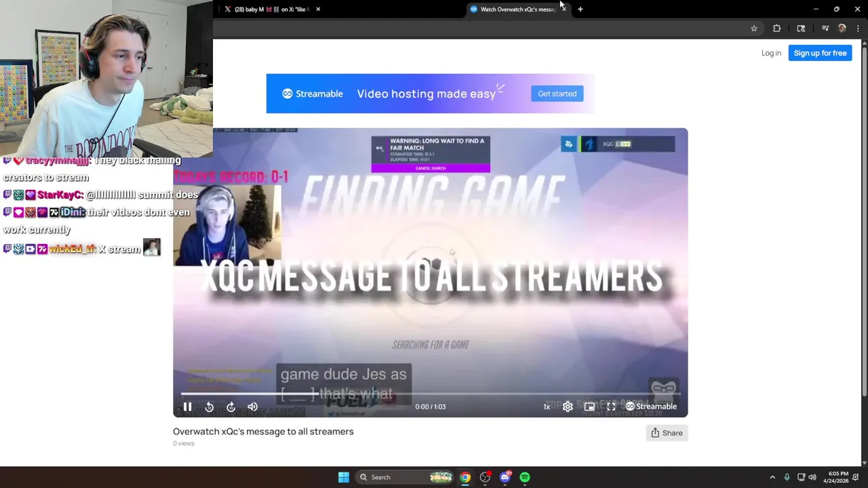Viewport: 868px width, 488px height.
Task: Rewind the video ten seconds
Action: tap(210, 407)
